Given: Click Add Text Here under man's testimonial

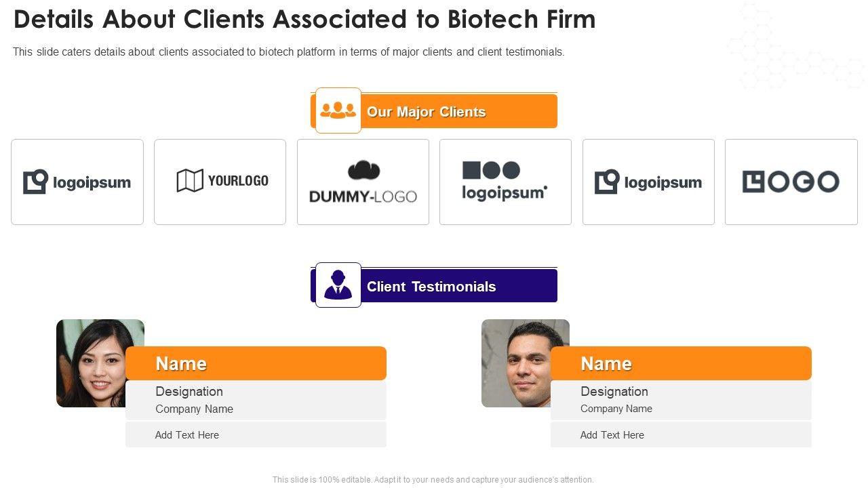Looking at the screenshot, I should pos(612,435).
